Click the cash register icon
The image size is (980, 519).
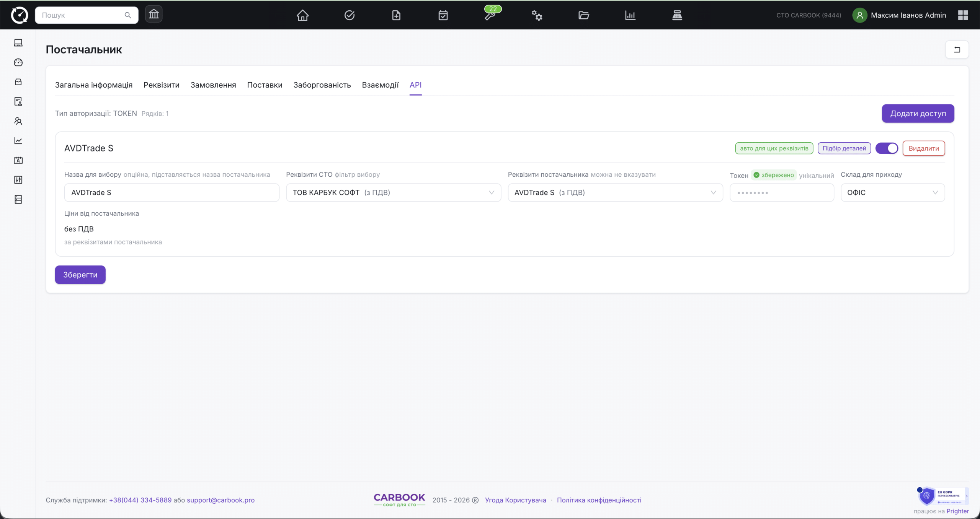tap(677, 15)
